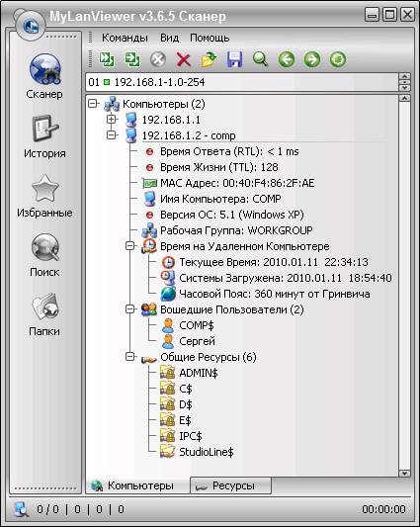Click the Компьютеры (2) root label
Image resolution: width=420 pixels, height=527 pixels.
click(x=164, y=104)
